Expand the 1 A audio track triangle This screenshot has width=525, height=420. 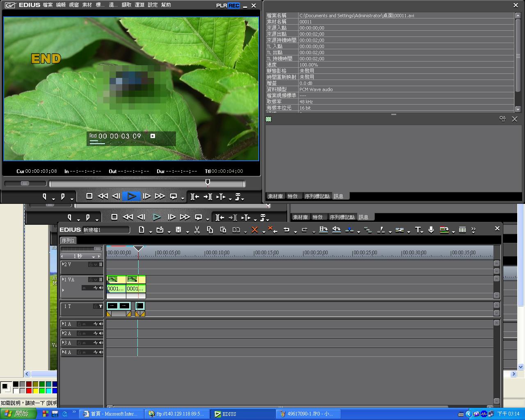[x=63, y=324]
